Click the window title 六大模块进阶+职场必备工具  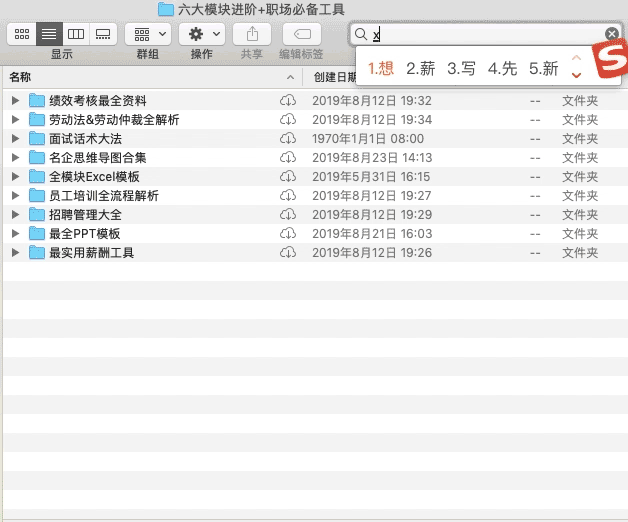pyautogui.click(x=261, y=9)
